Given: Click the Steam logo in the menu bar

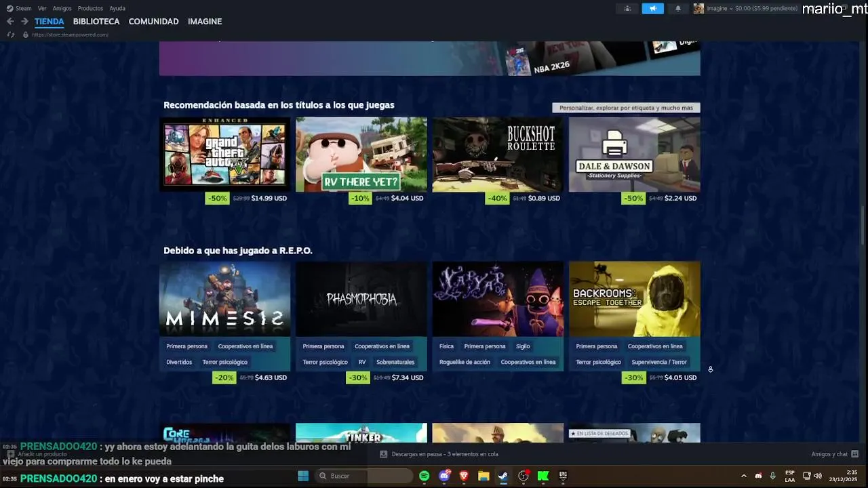Looking at the screenshot, I should click(x=10, y=8).
